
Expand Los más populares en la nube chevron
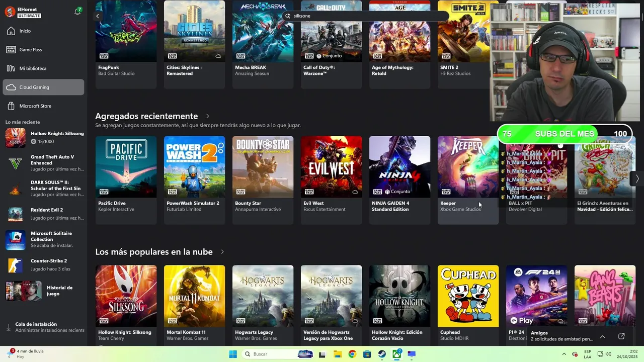[222, 252]
